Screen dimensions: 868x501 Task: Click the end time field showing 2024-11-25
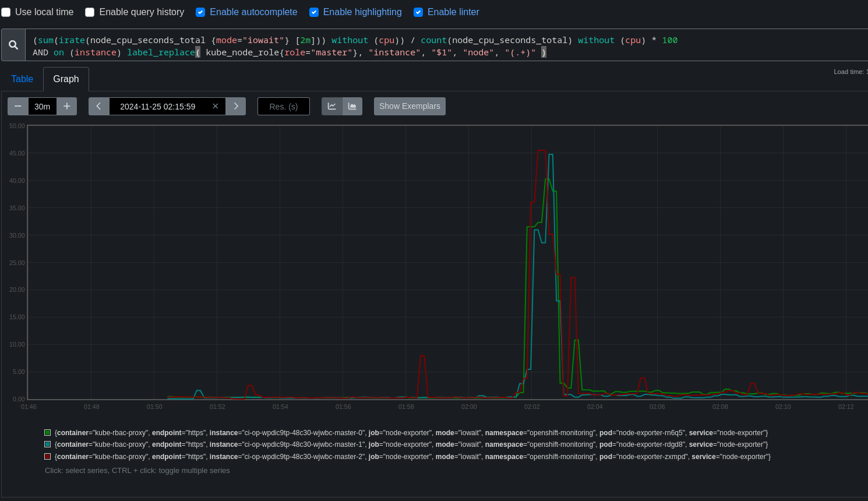coord(158,106)
